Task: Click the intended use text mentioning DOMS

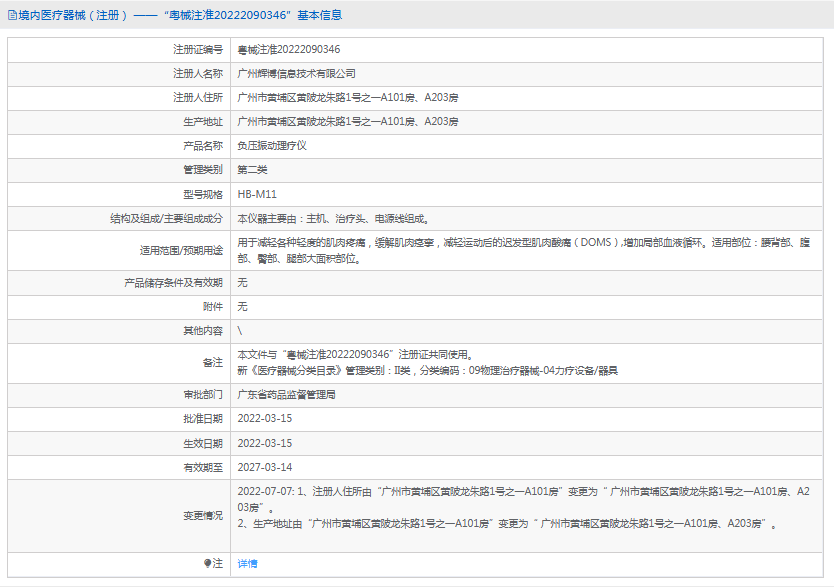Action: [524, 250]
